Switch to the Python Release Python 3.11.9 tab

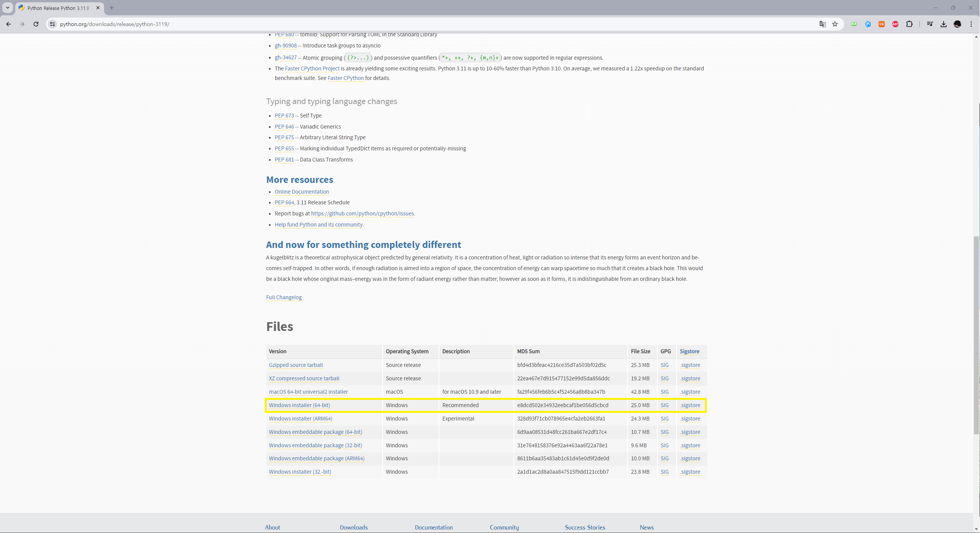point(58,8)
